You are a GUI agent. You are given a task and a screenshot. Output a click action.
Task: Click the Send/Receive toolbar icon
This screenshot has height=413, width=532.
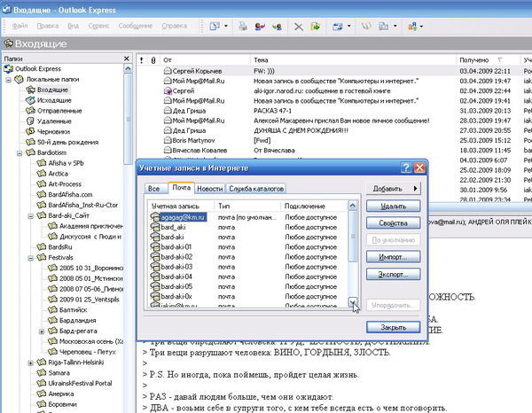coord(338,26)
